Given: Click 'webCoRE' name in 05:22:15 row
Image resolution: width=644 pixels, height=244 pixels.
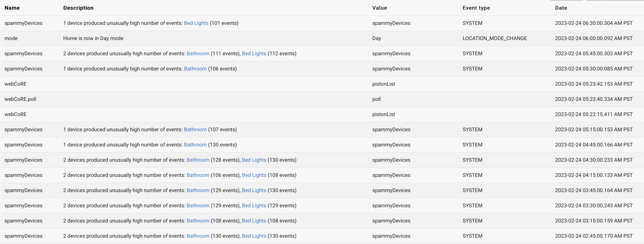Looking at the screenshot, I should pyautogui.click(x=15, y=115).
